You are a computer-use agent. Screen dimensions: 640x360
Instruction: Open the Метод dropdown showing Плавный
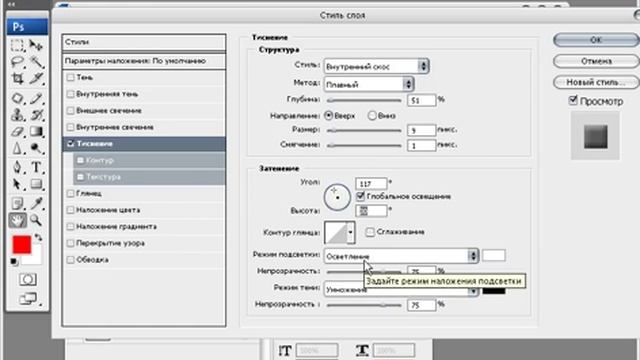click(x=369, y=84)
